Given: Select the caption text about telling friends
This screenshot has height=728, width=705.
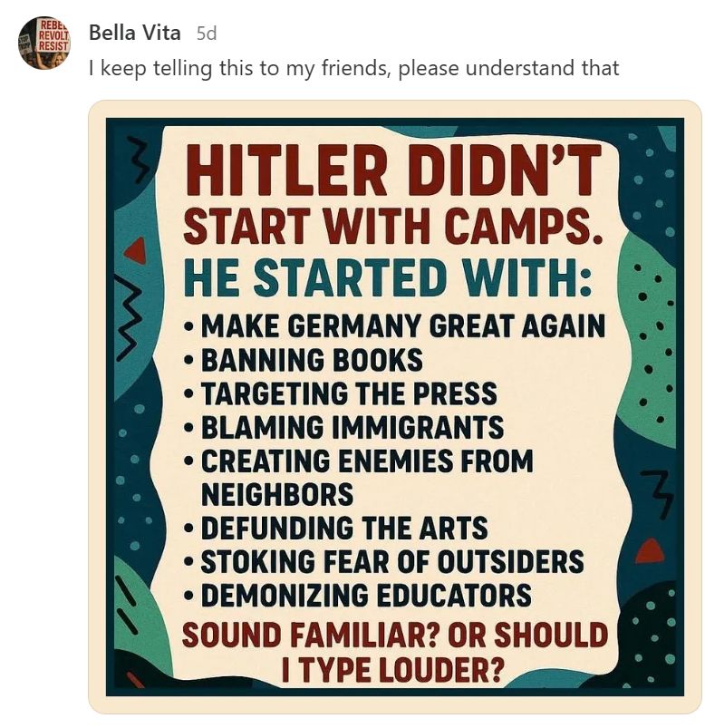Looking at the screenshot, I should pyautogui.click(x=354, y=68).
